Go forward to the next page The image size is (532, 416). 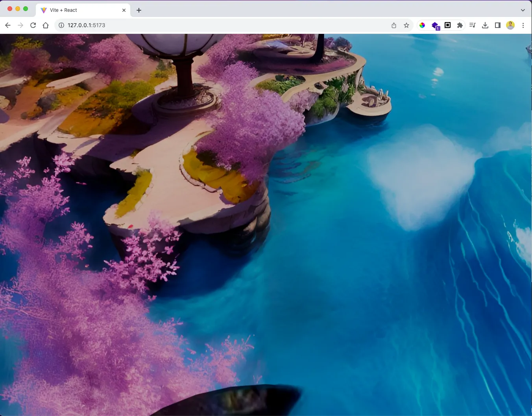point(20,25)
